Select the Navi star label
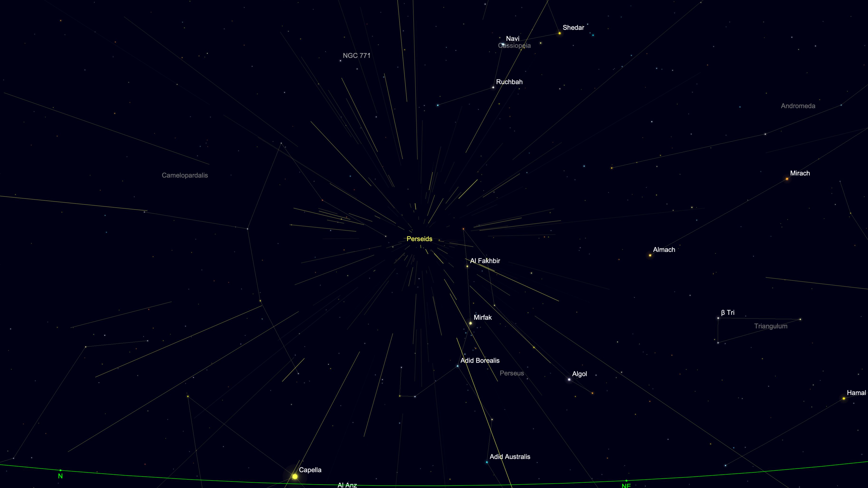 coord(512,38)
